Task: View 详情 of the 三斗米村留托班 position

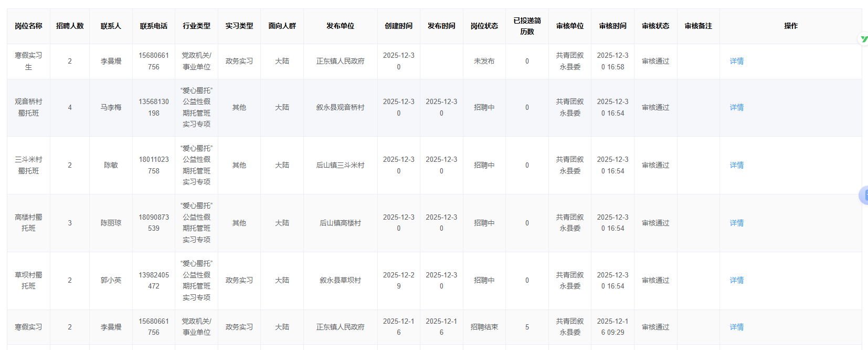Action: [737, 165]
